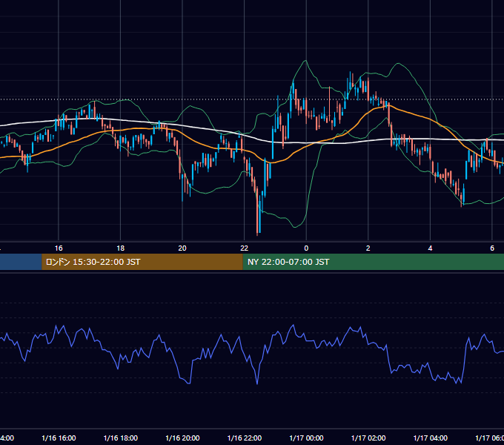Click the '1/17 00:00' time label
Screen dimensions: 504x445
click(x=306, y=438)
